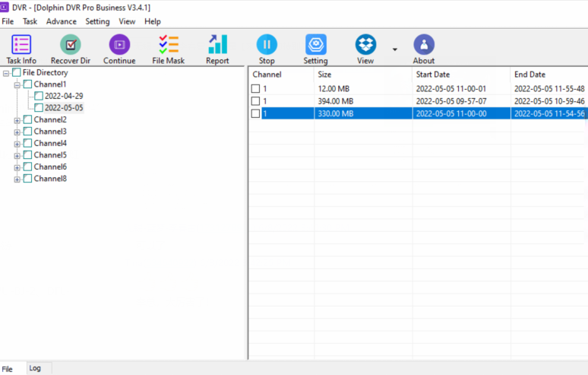Collapse the Channel1 tree node
Image resolution: width=588 pixels, height=375 pixels.
coord(17,84)
